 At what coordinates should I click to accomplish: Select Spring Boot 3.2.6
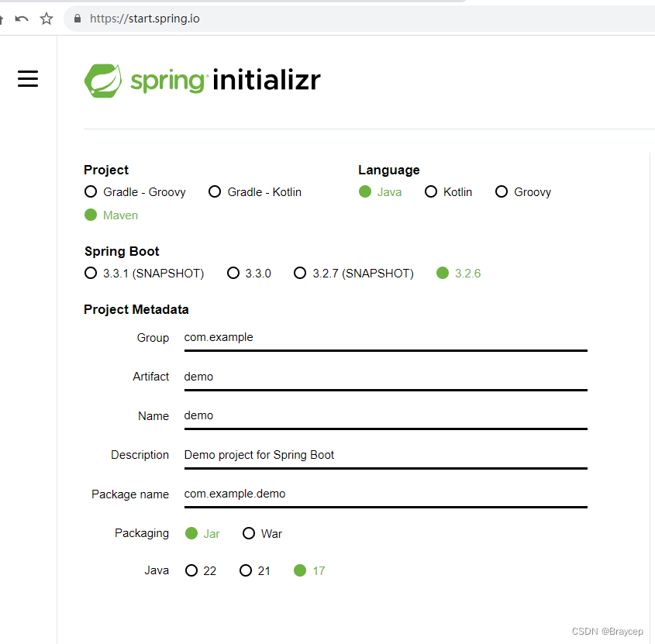point(459,273)
